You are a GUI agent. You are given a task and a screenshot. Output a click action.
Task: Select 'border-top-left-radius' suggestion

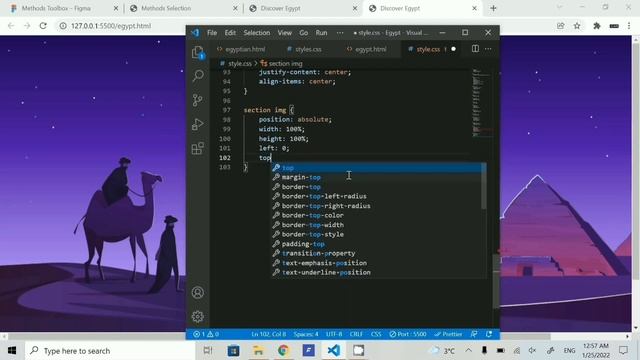click(377, 196)
